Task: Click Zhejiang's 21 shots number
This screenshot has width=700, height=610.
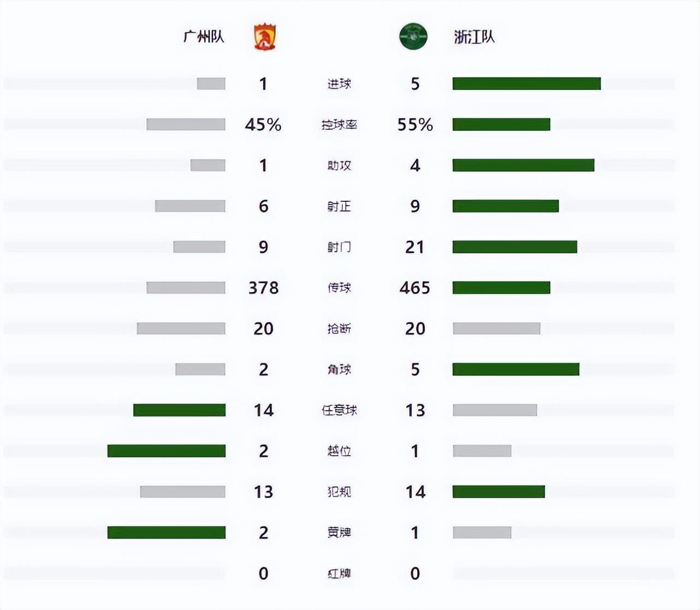Action: click(415, 247)
